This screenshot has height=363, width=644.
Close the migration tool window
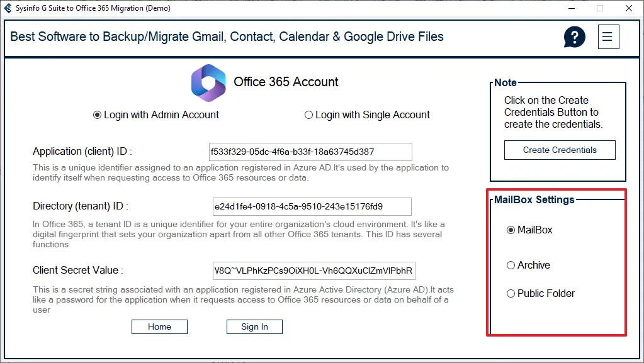pyautogui.click(x=629, y=8)
